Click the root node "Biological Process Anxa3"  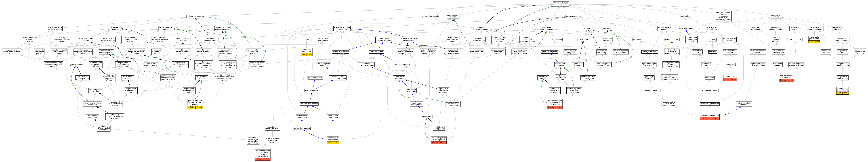point(561,4)
